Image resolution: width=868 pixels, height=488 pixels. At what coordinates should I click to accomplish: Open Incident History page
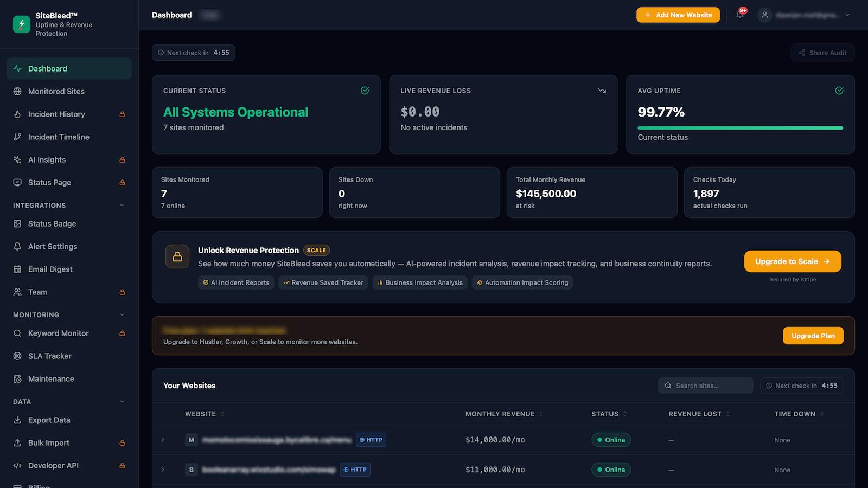tap(69, 114)
